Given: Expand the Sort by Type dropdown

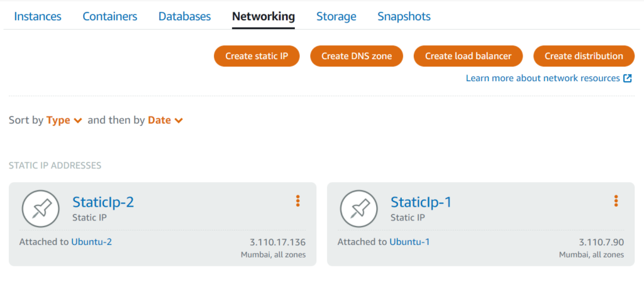Looking at the screenshot, I should 64,120.
